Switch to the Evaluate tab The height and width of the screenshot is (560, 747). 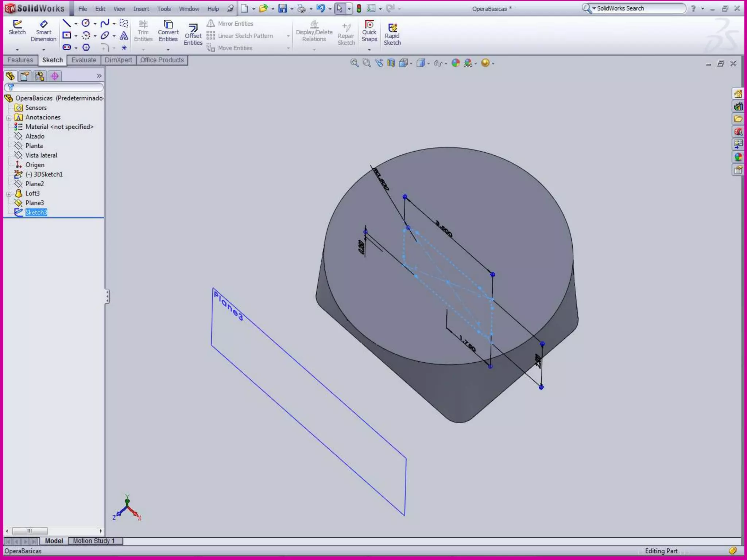tap(84, 60)
